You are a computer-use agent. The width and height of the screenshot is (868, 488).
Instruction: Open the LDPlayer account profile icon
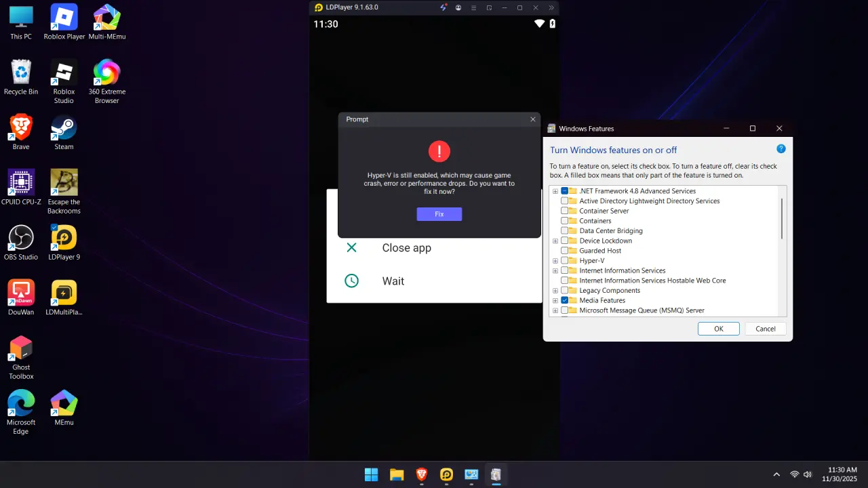point(458,7)
